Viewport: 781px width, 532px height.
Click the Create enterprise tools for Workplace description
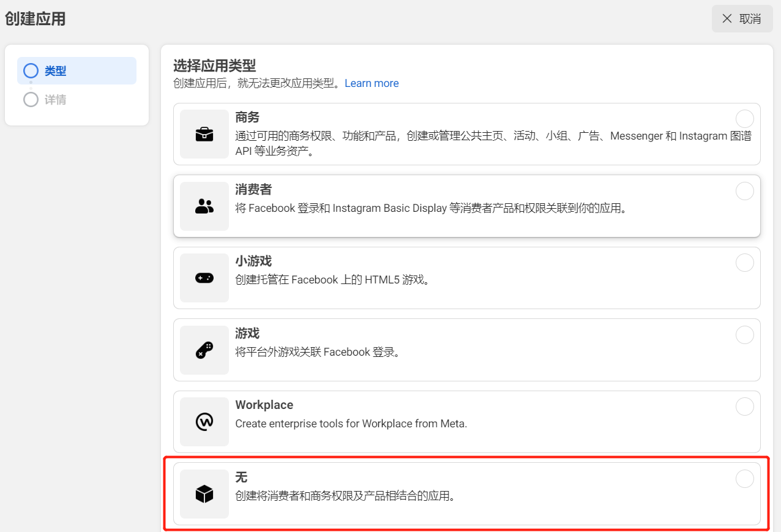[x=351, y=424]
